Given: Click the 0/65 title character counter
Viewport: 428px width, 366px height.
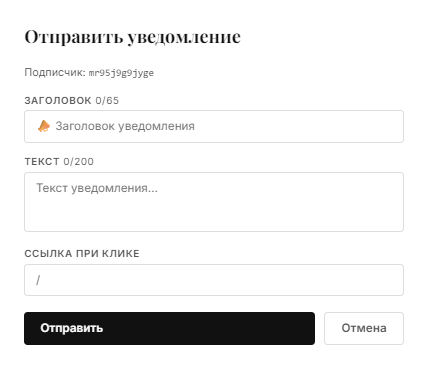Looking at the screenshot, I should pos(107,100).
